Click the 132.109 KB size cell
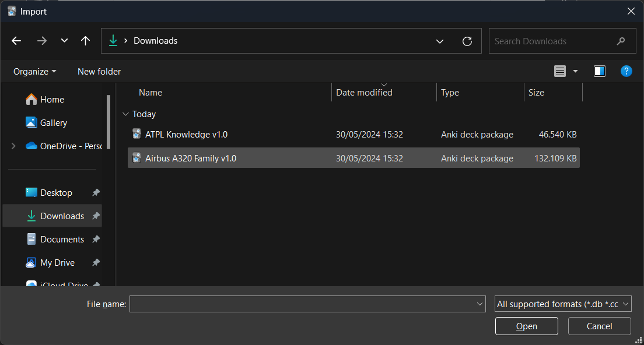Image resolution: width=644 pixels, height=345 pixels. (x=555, y=159)
